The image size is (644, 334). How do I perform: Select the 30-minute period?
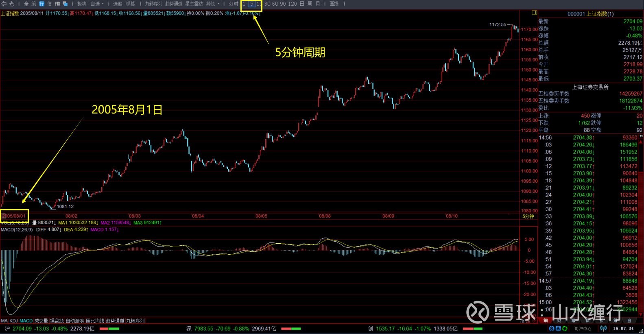pyautogui.click(x=267, y=4)
